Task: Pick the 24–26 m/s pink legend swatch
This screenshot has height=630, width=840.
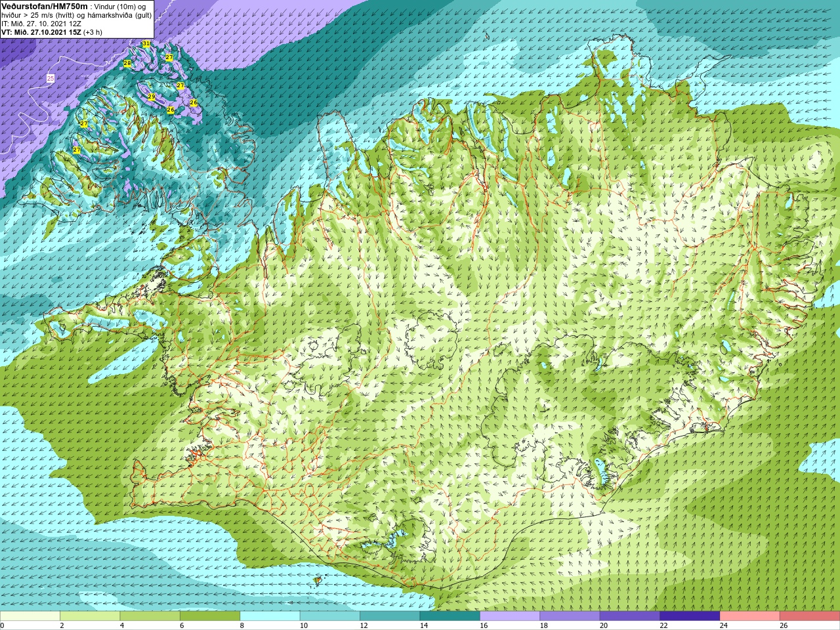Action: [x=750, y=616]
